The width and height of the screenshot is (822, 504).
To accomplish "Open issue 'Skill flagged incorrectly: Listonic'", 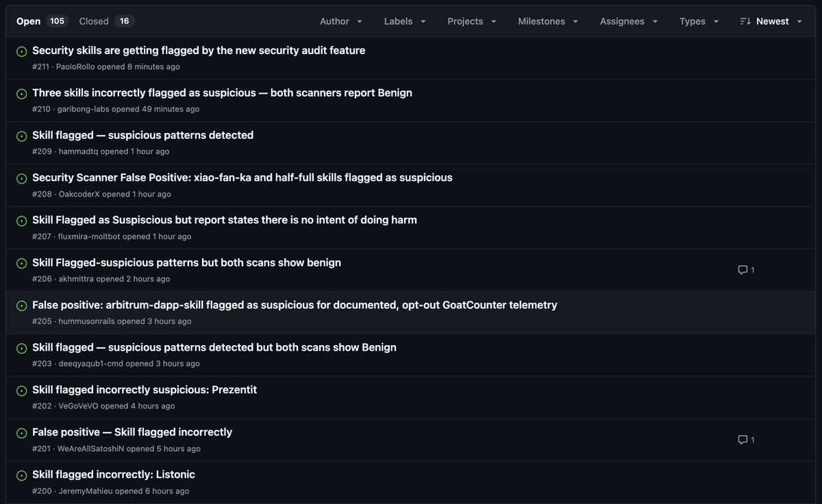I will (x=114, y=475).
